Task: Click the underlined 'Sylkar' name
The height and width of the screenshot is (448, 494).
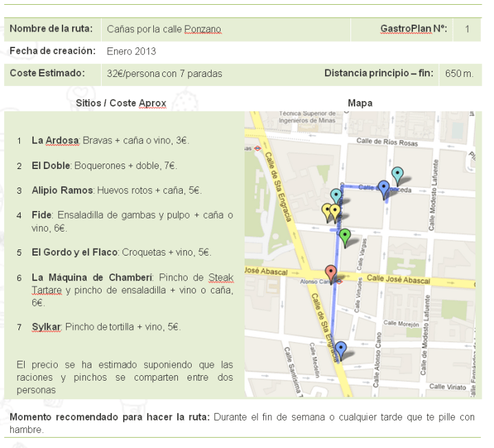Action: pyautogui.click(x=46, y=327)
